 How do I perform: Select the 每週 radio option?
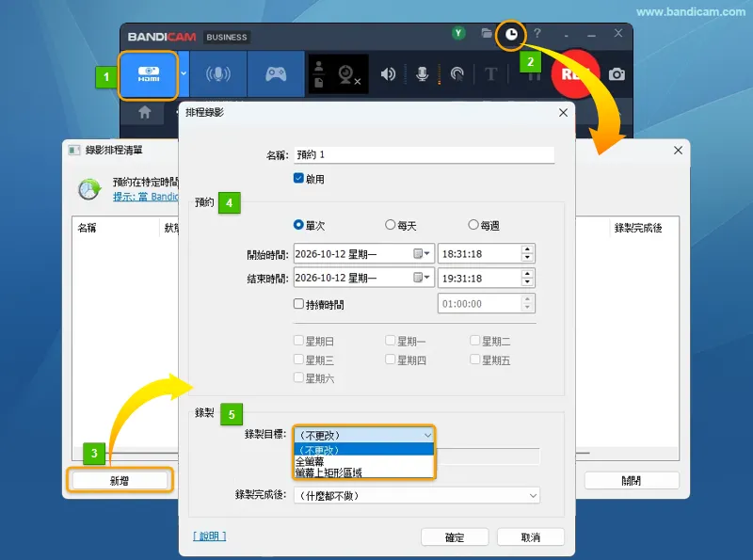pyautogui.click(x=473, y=225)
